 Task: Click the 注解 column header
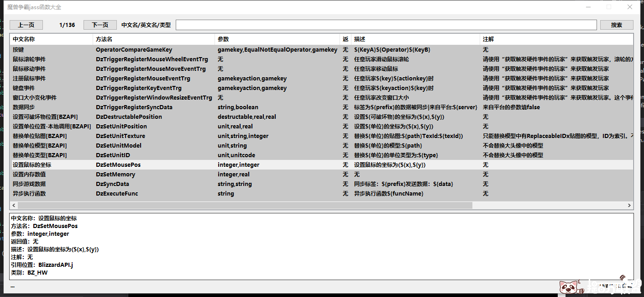pos(556,39)
